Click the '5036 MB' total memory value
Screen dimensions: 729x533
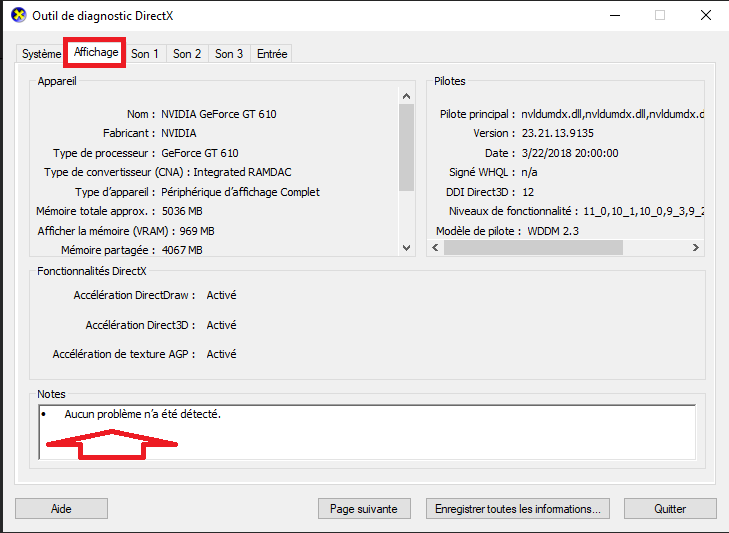pyautogui.click(x=182, y=212)
